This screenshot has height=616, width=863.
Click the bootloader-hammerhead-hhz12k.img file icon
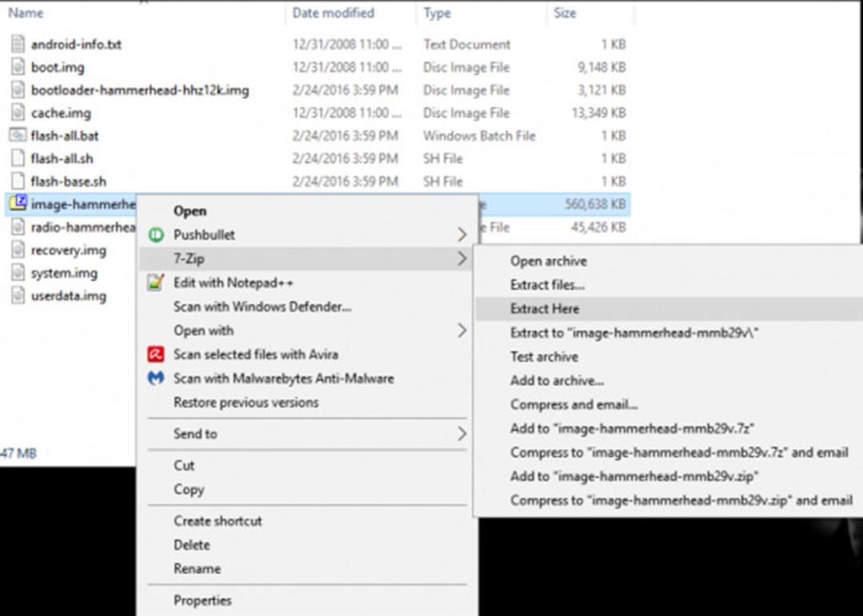[18, 89]
